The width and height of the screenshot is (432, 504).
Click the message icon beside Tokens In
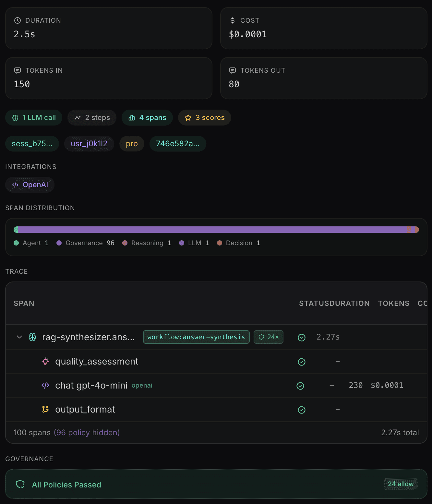click(18, 70)
